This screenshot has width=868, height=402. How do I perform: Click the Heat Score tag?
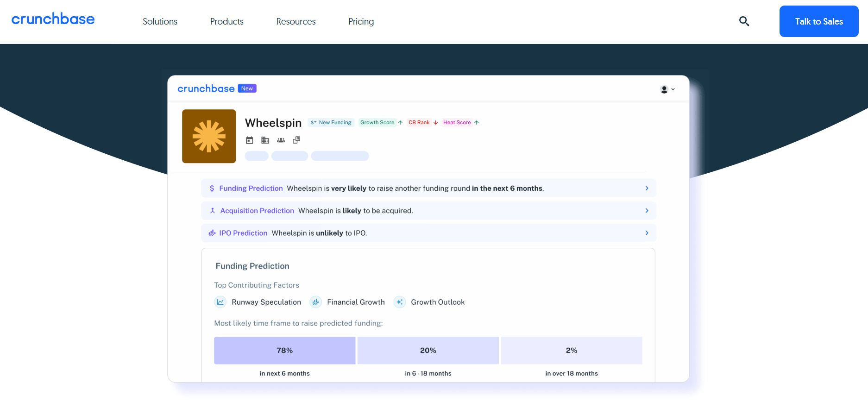pyautogui.click(x=457, y=122)
